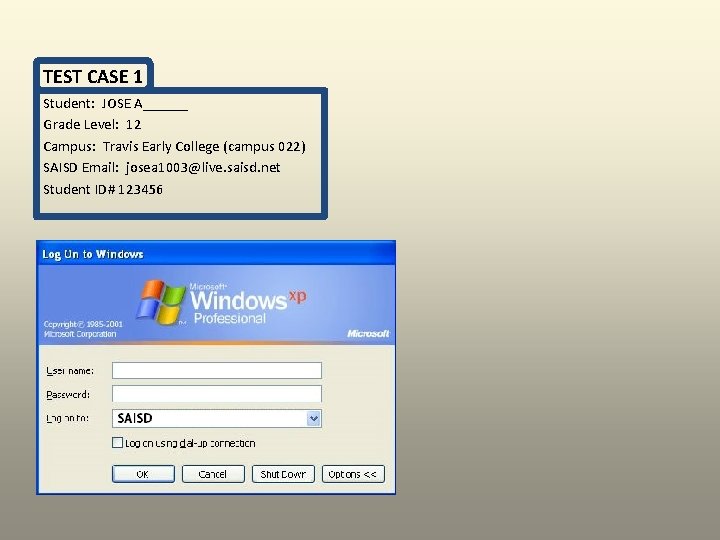720x540 pixels.
Task: Click the 'Student: JOSE A' line
Action: (115, 104)
